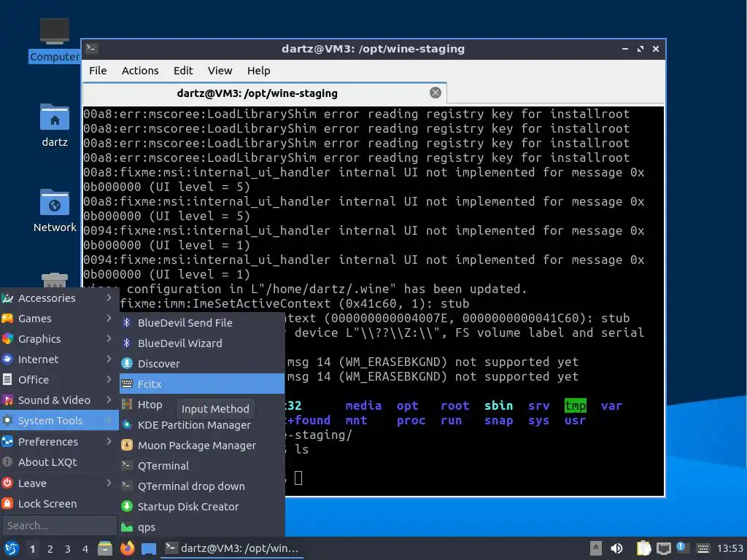
Task: Click the tmp directory in terminal output
Action: tap(575, 405)
